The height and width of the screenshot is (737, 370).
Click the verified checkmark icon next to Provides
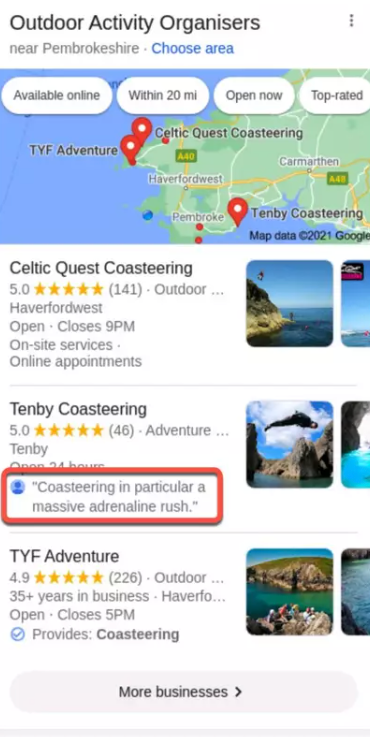coord(17,635)
